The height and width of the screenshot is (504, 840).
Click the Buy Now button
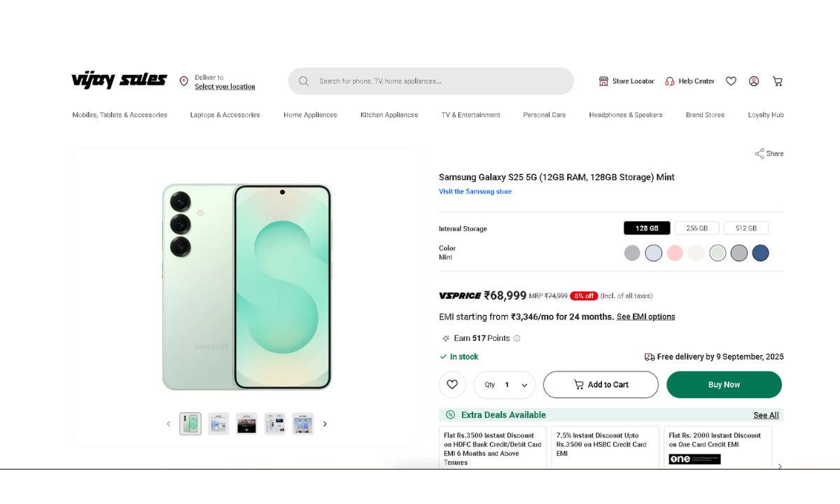(x=724, y=384)
